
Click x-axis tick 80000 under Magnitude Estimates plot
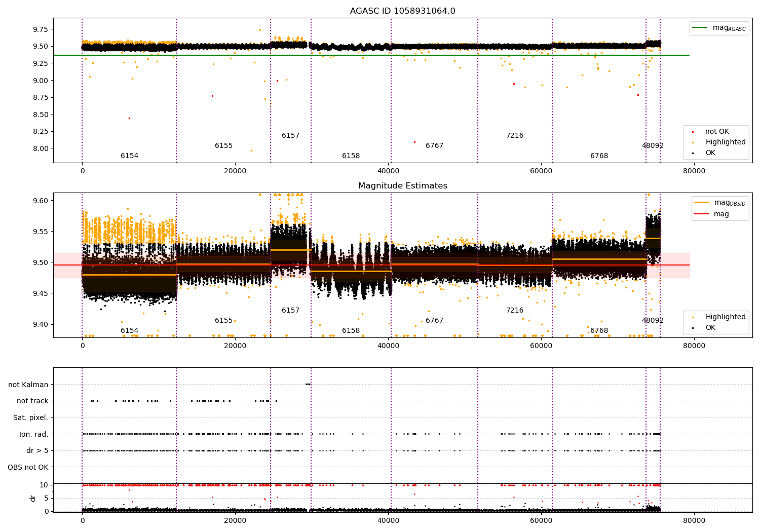coord(694,346)
